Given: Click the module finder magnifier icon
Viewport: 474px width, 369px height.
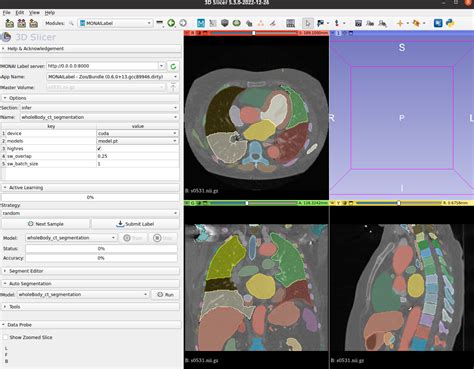Looking at the screenshot, I should [x=71, y=23].
